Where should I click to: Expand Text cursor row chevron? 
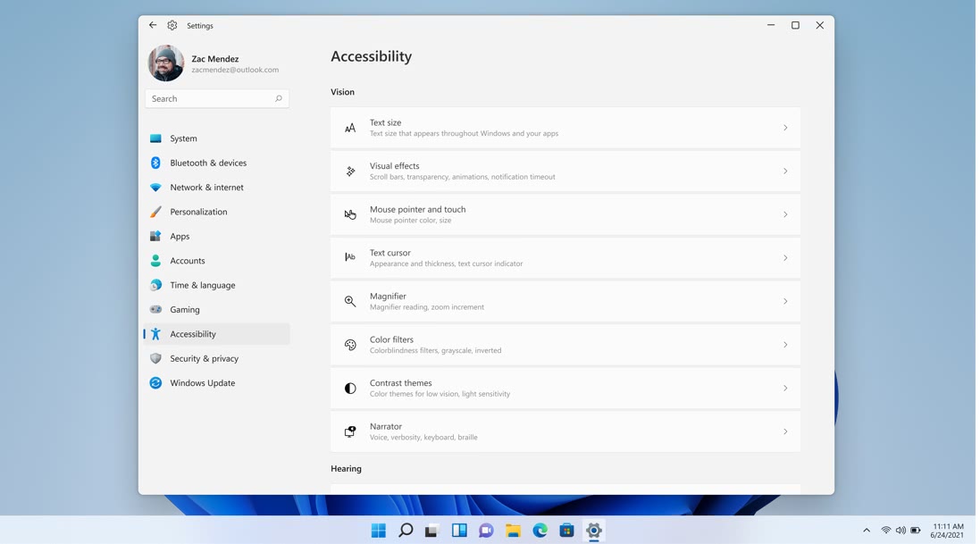pyautogui.click(x=785, y=257)
